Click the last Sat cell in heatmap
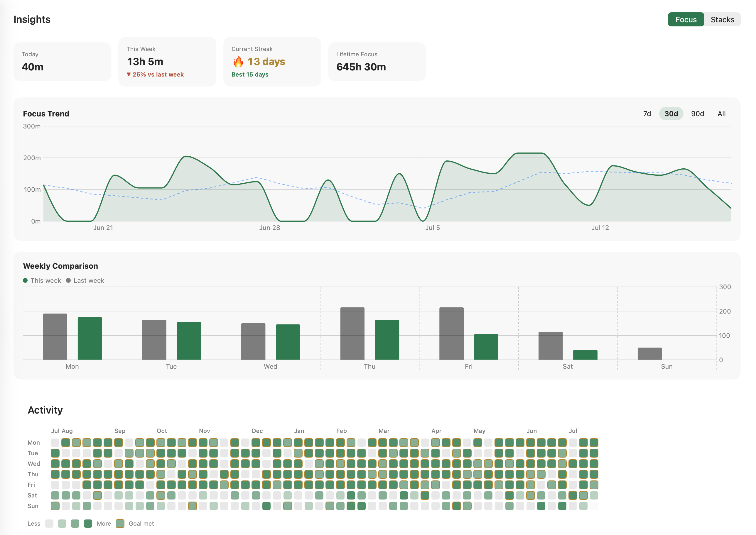This screenshot has height=535, width=756. 594,495
